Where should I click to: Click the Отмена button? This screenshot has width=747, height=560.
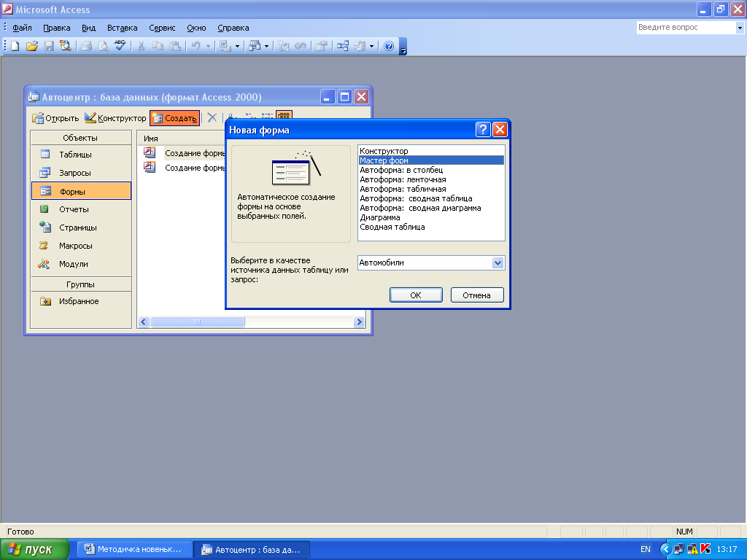click(477, 295)
